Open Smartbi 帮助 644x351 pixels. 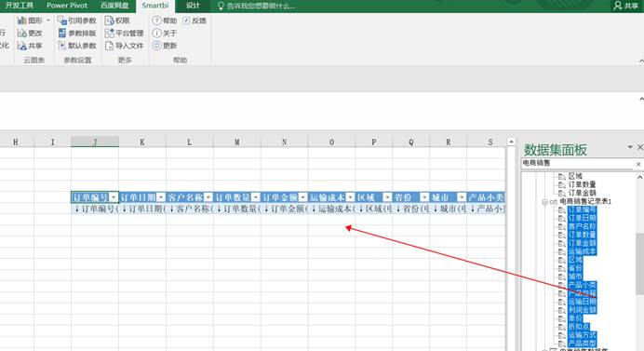165,20
